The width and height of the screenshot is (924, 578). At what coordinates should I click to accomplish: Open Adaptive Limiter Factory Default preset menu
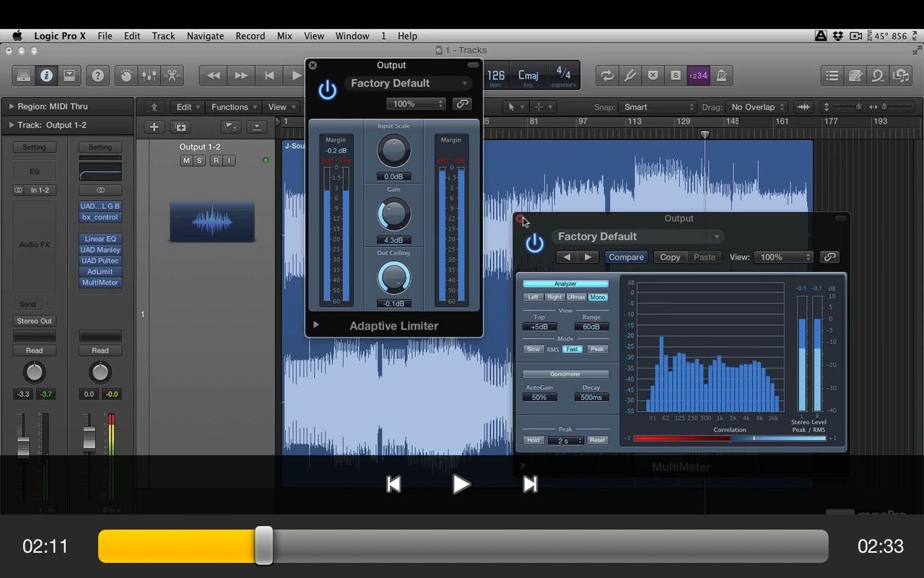409,84
